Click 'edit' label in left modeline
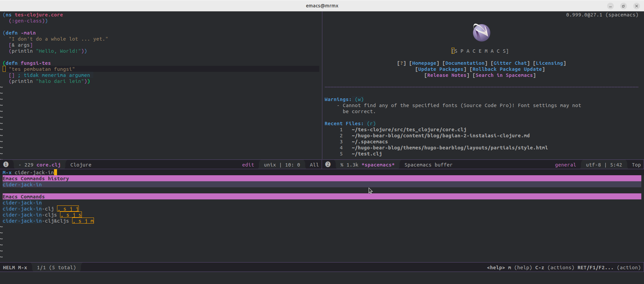 [x=248, y=165]
